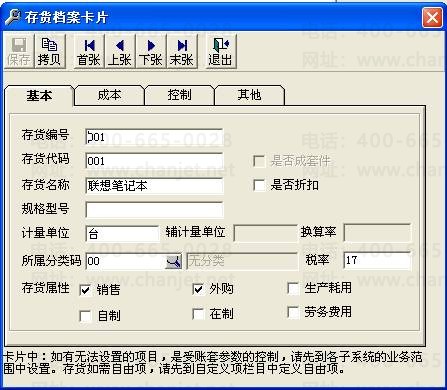Click the 存货档案卡片 title text
This screenshot has height=390, width=447.
(x=66, y=17)
